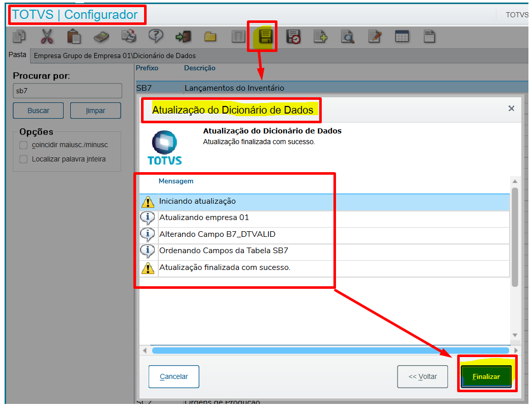Click the Descrição column header
Viewport: 532px width, 408px height.
pyautogui.click(x=200, y=68)
